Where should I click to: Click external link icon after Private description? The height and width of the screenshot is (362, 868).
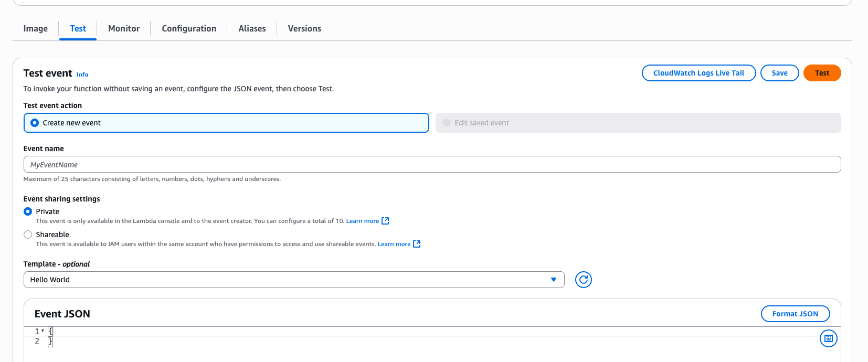coord(385,221)
